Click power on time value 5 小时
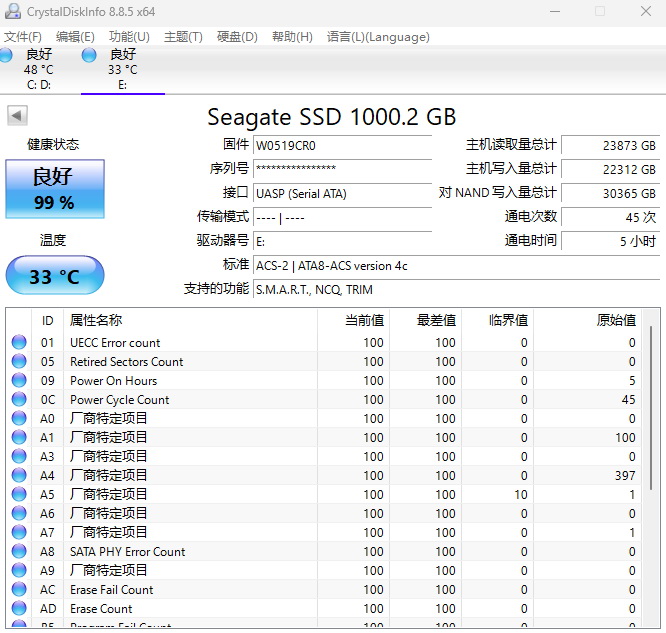This screenshot has height=633, width=666. tap(610, 241)
